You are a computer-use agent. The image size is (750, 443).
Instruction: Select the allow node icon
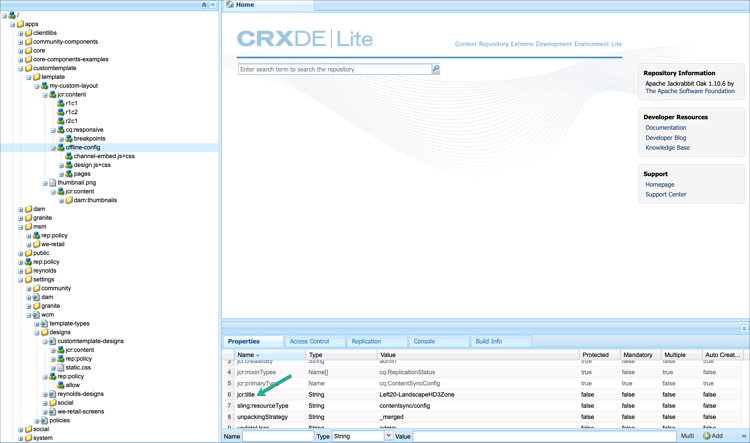coord(61,385)
